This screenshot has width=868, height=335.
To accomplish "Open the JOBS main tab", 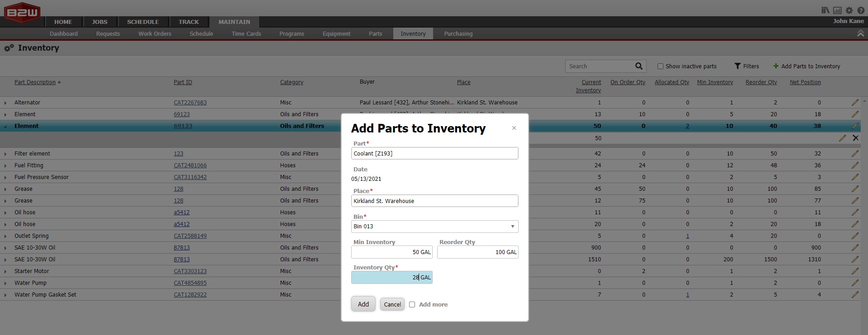I will pyautogui.click(x=100, y=22).
